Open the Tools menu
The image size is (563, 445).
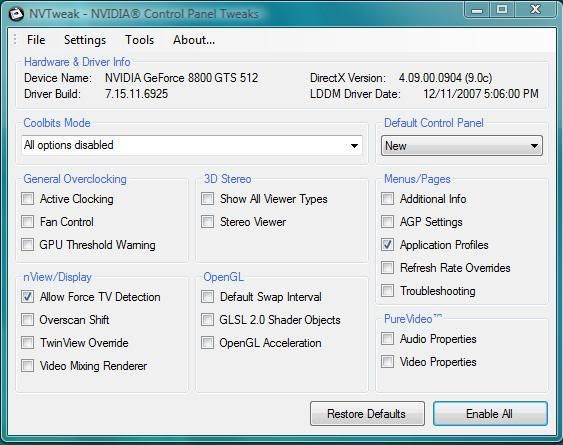[x=140, y=40]
